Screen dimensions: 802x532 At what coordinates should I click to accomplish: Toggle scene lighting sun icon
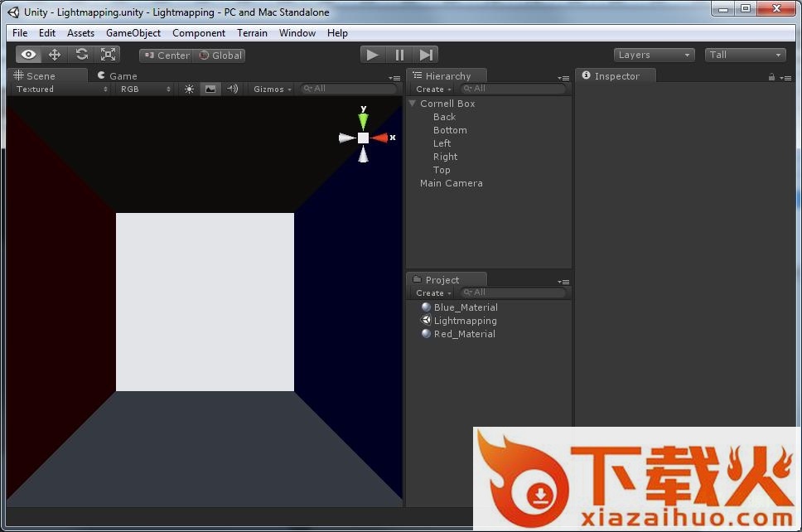click(189, 89)
